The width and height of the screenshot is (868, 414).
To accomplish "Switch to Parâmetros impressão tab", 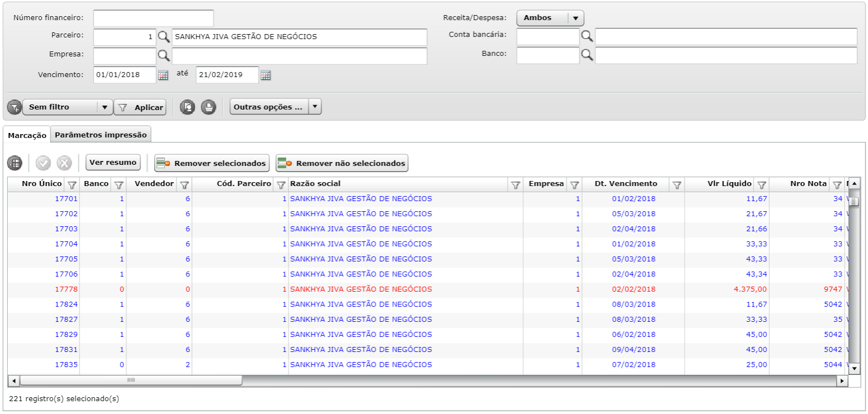I will pos(101,135).
